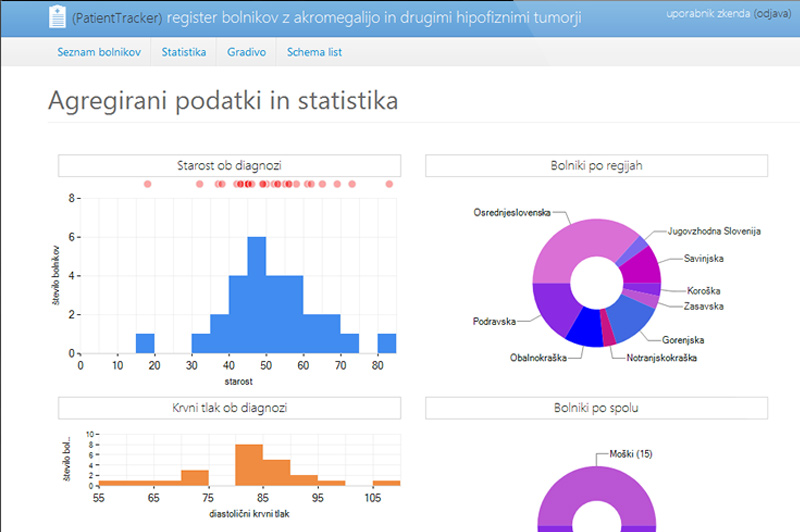The width and height of the screenshot is (800, 532).
Task: Click the Moški (15) gender label
Action: (x=631, y=454)
